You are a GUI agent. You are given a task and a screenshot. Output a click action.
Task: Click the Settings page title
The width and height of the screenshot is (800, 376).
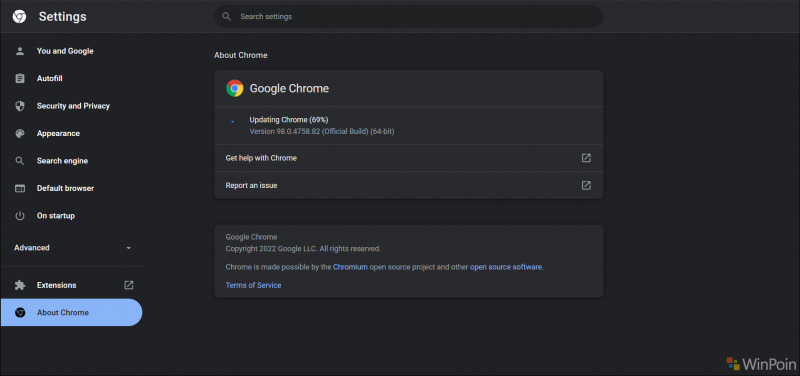pyautogui.click(x=63, y=17)
